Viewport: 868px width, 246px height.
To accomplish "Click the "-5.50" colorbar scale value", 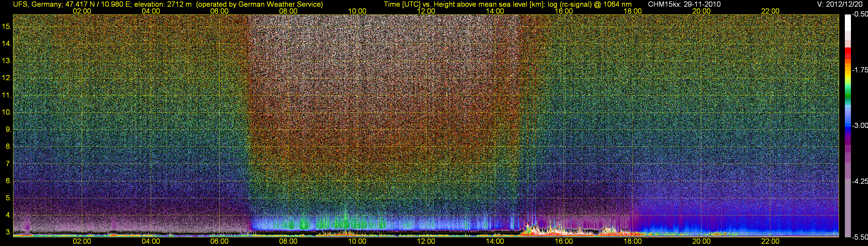I will pyautogui.click(x=860, y=237).
